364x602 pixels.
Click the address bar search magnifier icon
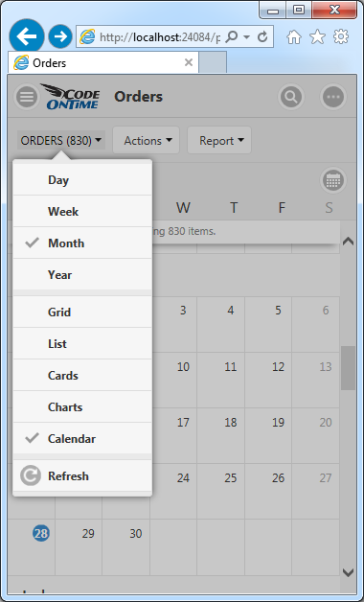[x=231, y=36]
